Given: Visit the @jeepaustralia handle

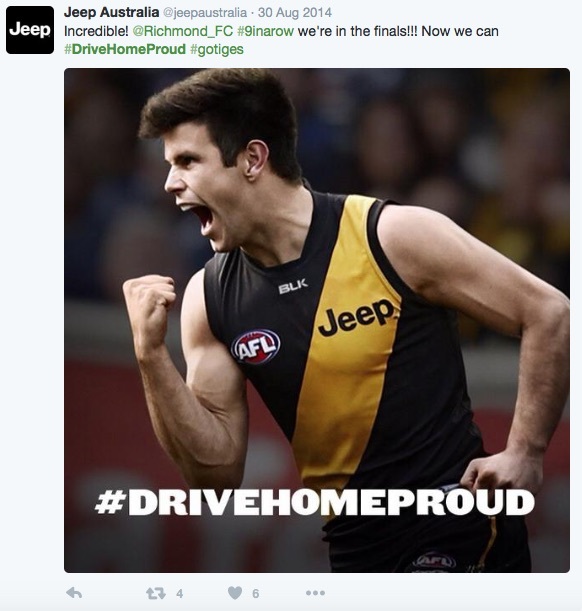Looking at the screenshot, I should 205,13.
